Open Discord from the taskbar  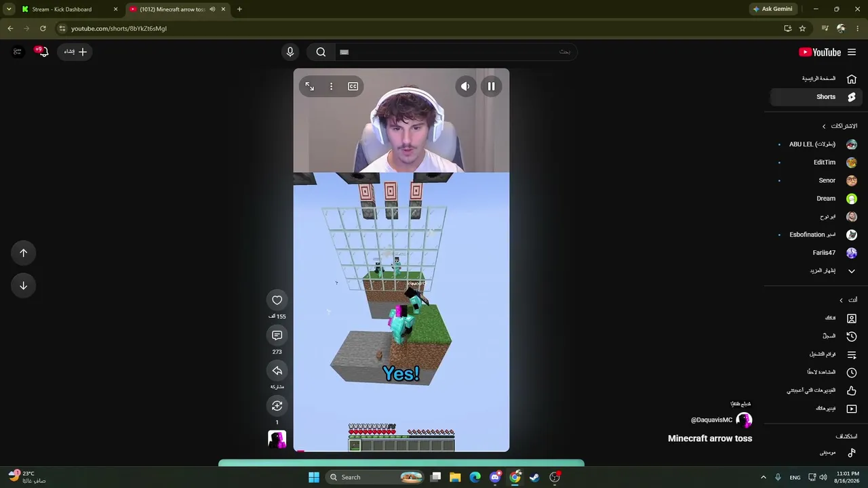point(495,477)
